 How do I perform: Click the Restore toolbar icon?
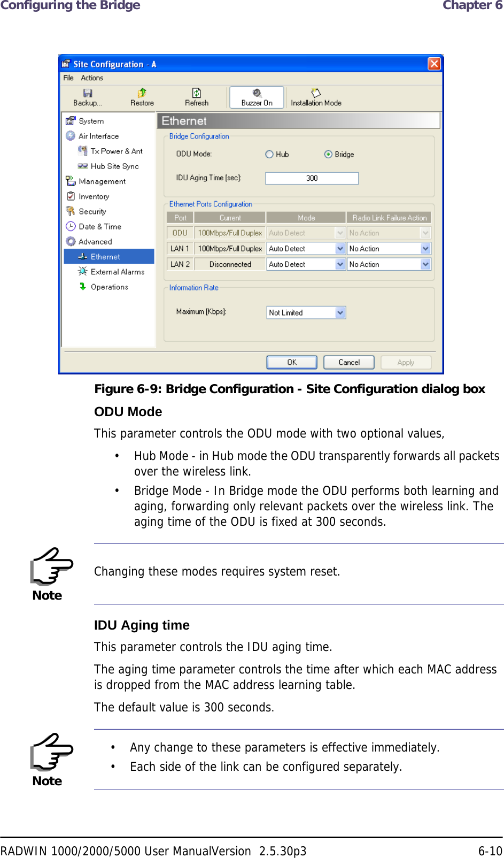[142, 93]
